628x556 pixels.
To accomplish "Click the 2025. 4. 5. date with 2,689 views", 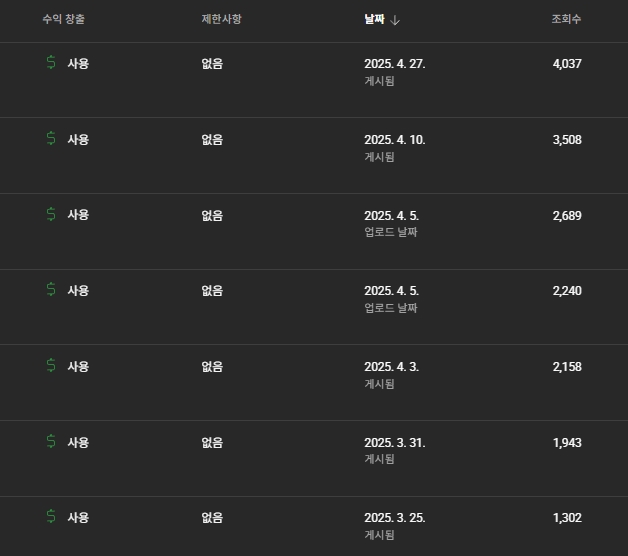I will pyautogui.click(x=391, y=215).
